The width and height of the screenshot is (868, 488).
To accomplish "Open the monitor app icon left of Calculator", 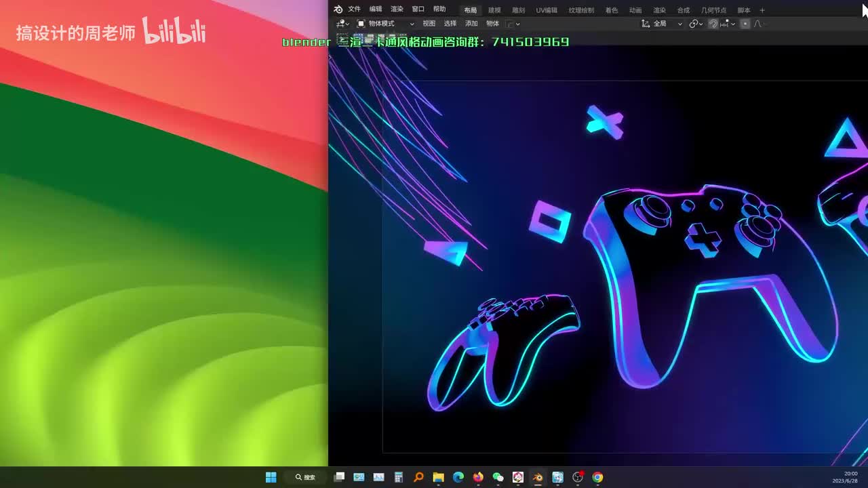I will [x=379, y=477].
